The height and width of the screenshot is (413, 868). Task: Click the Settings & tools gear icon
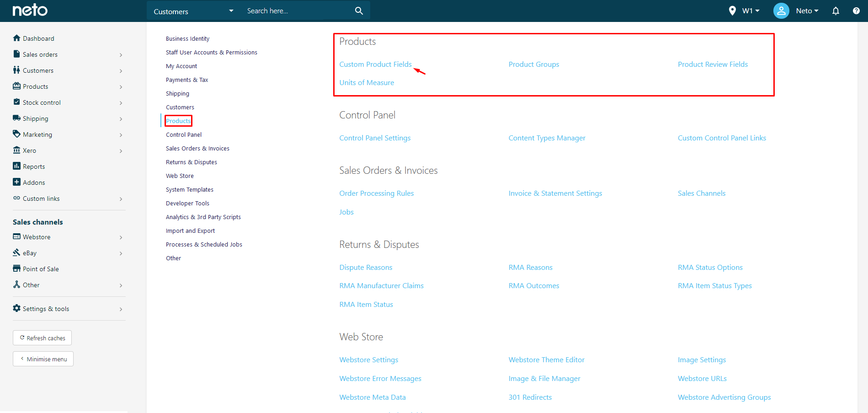coord(17,308)
